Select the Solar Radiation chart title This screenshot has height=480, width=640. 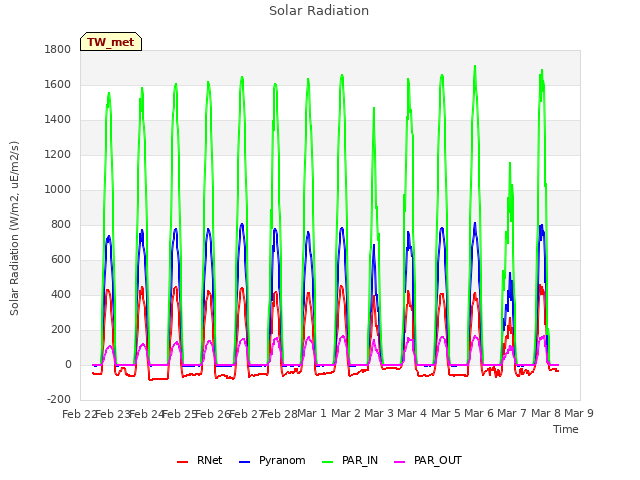tap(319, 11)
